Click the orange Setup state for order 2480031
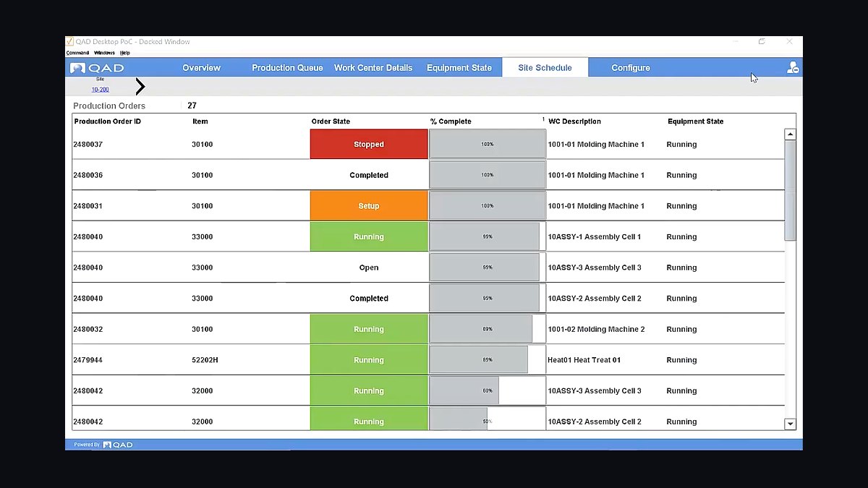The image size is (868, 488). click(369, 206)
